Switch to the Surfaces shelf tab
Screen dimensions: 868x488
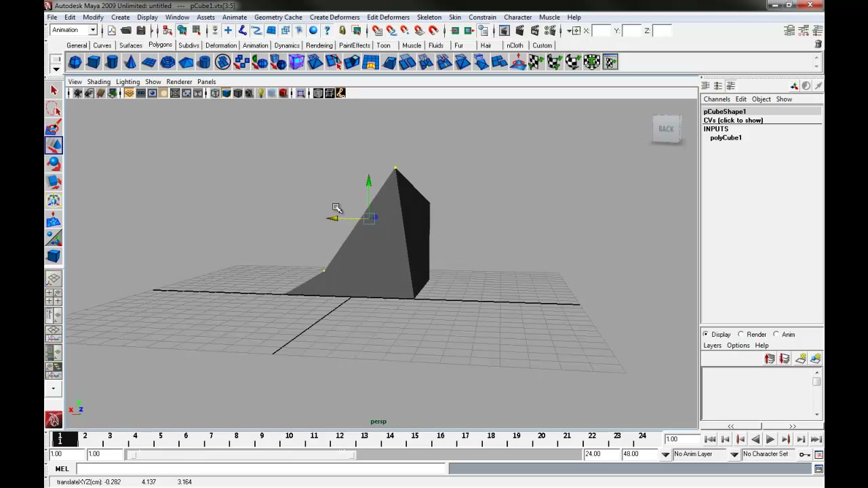point(130,45)
